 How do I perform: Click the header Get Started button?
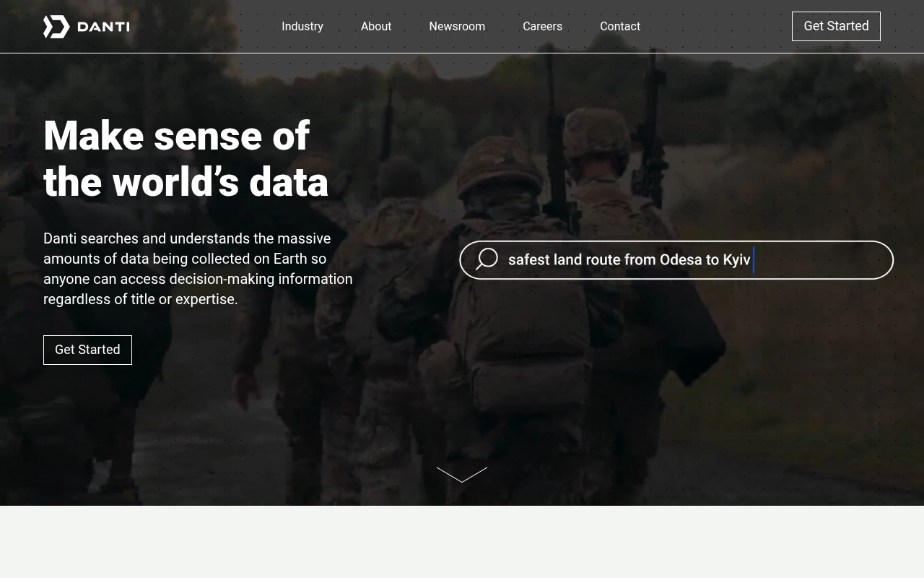pos(836,26)
